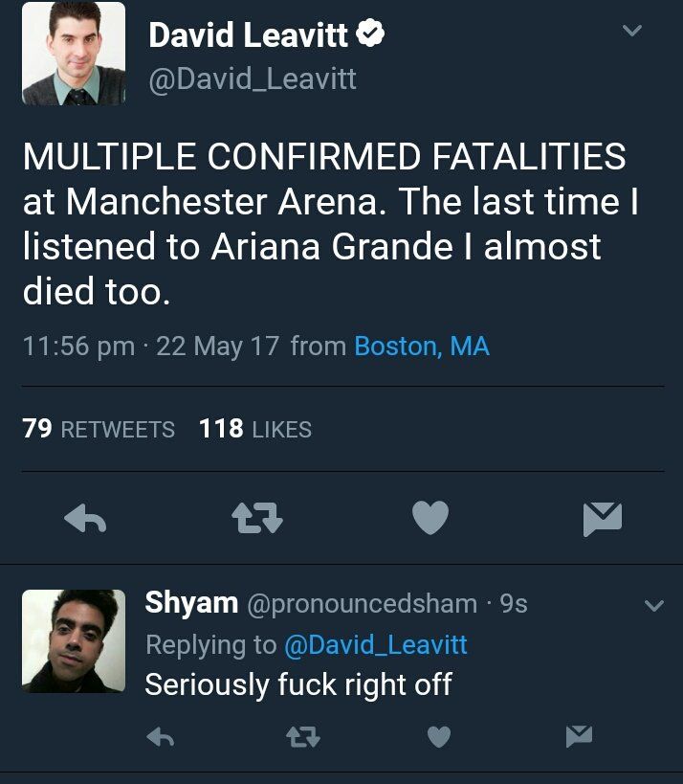
Task: Open Shyam's profile picture
Action: (74, 641)
